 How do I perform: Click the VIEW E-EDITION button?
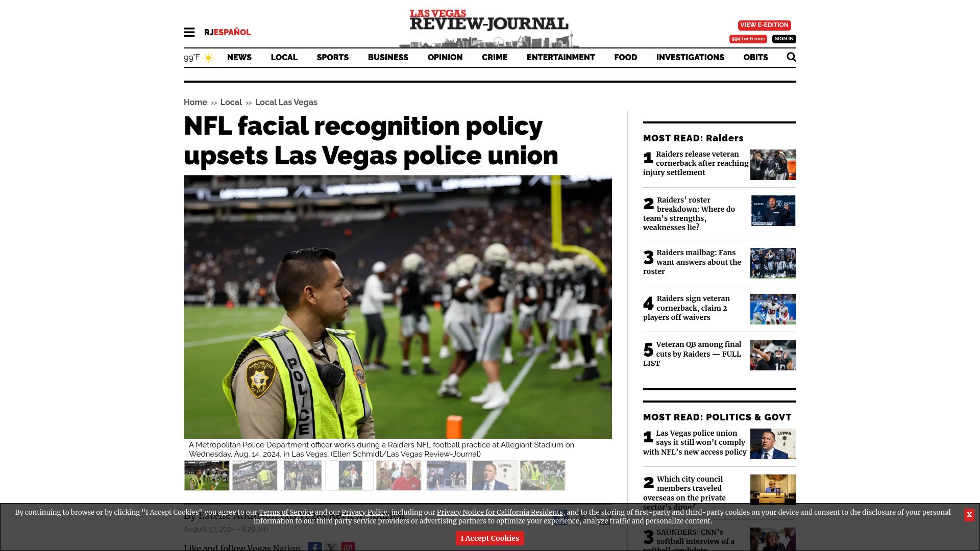(764, 25)
